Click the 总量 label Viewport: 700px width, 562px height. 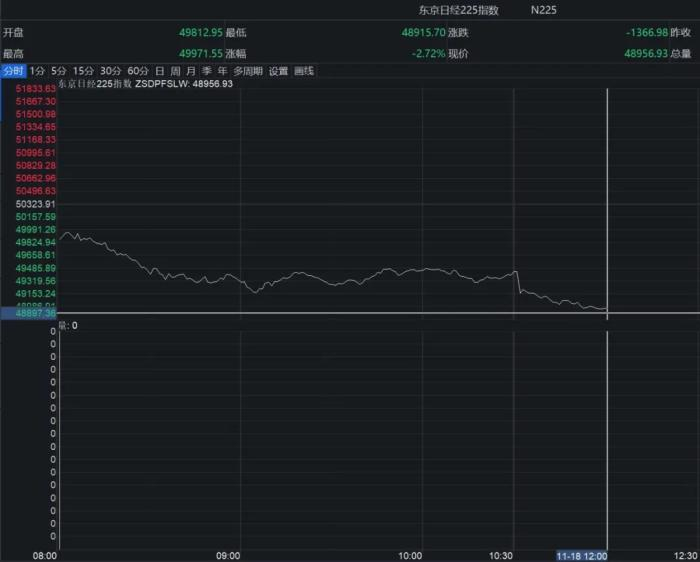(x=680, y=54)
